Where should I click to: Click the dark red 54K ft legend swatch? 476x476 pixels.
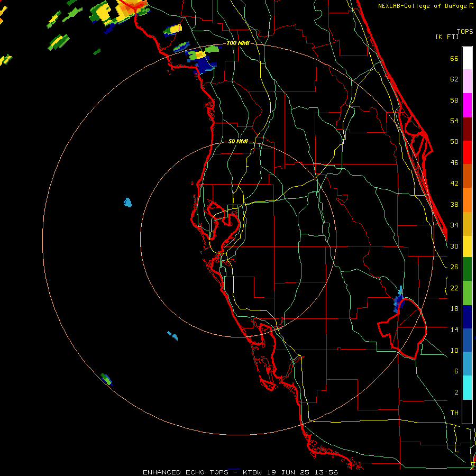point(467,129)
